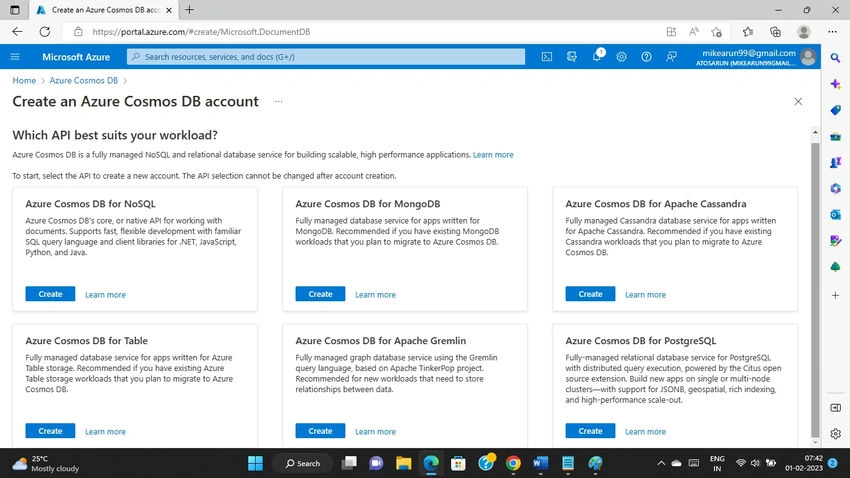Create Azure Cosmos DB for Table
The height and width of the screenshot is (478, 850).
pyautogui.click(x=50, y=431)
